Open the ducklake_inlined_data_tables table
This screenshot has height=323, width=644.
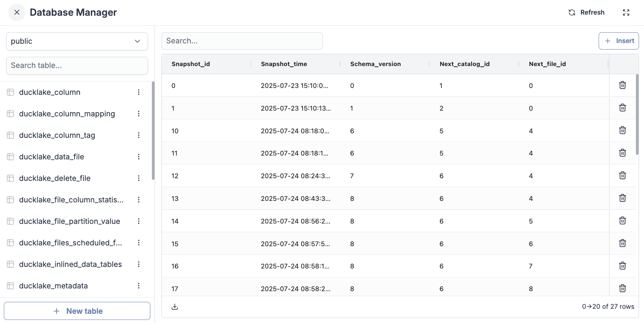[x=70, y=264]
